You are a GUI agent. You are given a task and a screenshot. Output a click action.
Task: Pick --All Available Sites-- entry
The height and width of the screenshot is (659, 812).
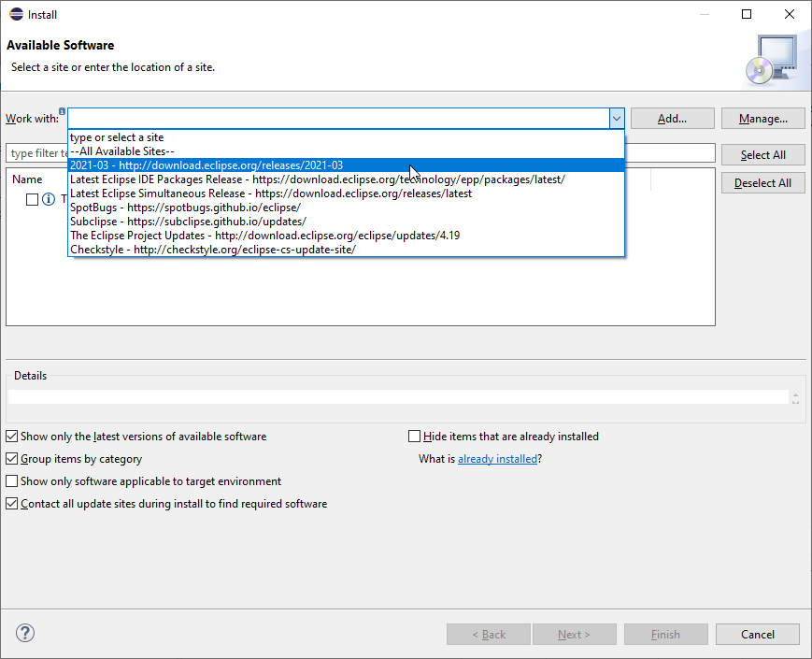(x=122, y=151)
